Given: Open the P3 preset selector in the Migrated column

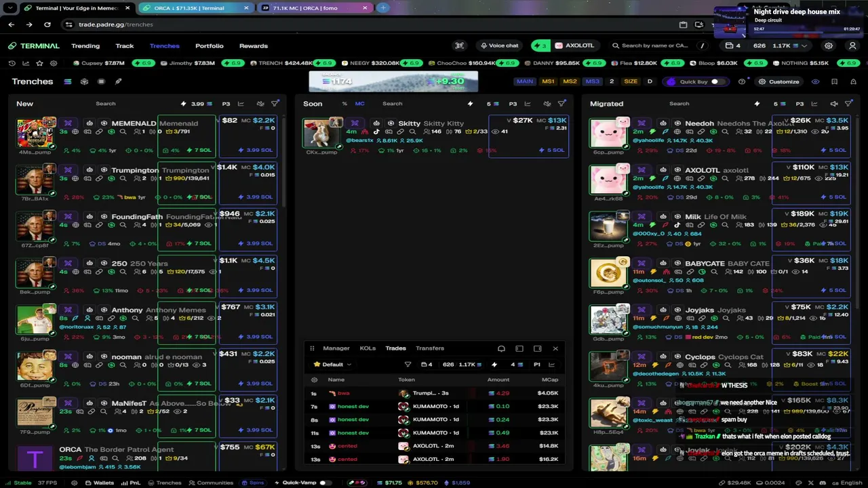Looking at the screenshot, I should click(x=800, y=104).
